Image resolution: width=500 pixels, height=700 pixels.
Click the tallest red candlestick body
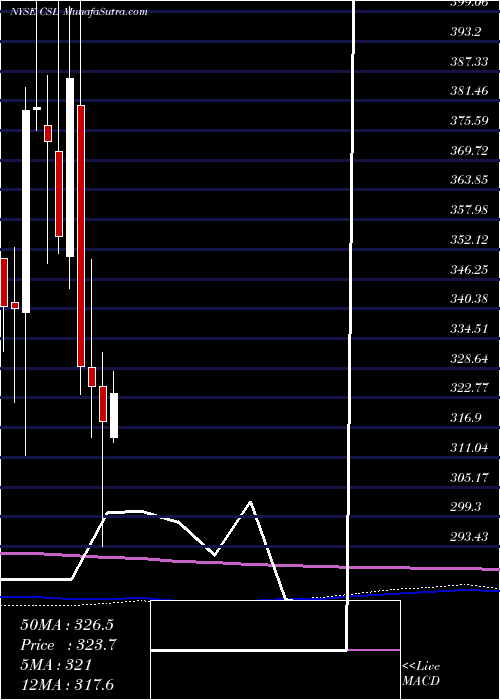click(81, 236)
